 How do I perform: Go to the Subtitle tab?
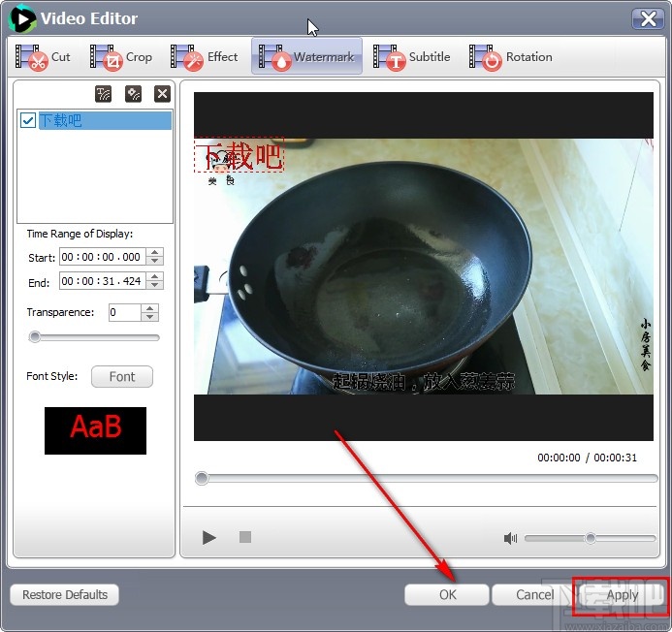[411, 57]
